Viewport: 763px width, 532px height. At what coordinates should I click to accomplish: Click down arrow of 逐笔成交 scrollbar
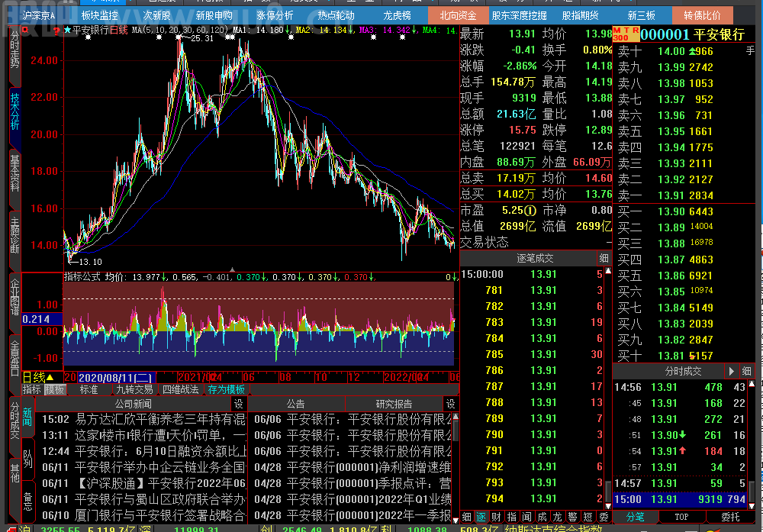pos(608,506)
